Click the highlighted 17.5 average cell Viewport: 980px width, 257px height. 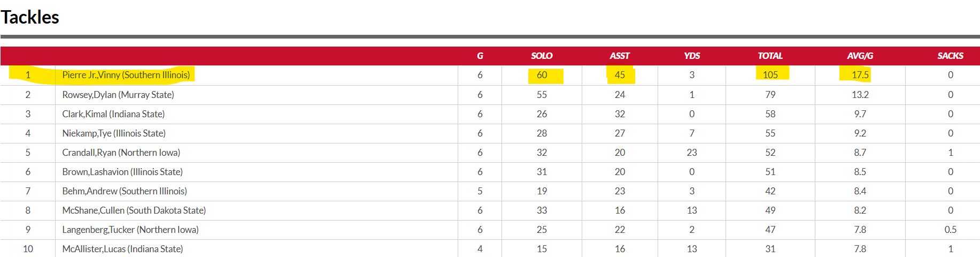860,75
